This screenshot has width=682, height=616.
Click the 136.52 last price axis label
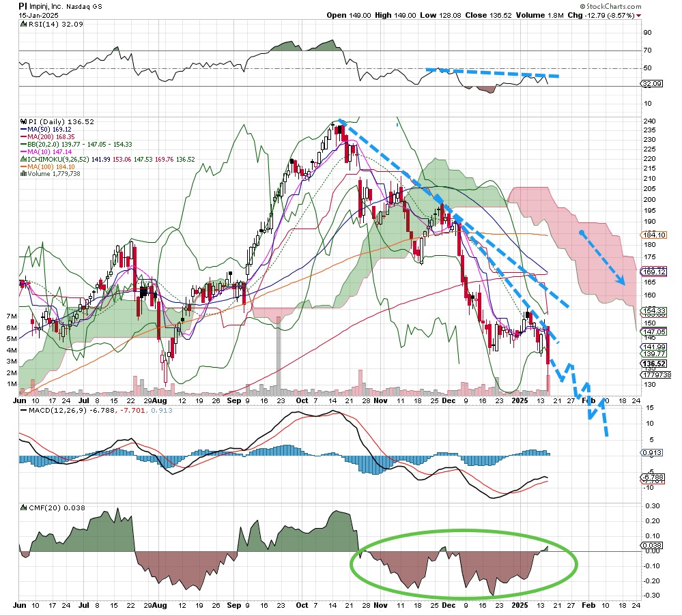[654, 364]
